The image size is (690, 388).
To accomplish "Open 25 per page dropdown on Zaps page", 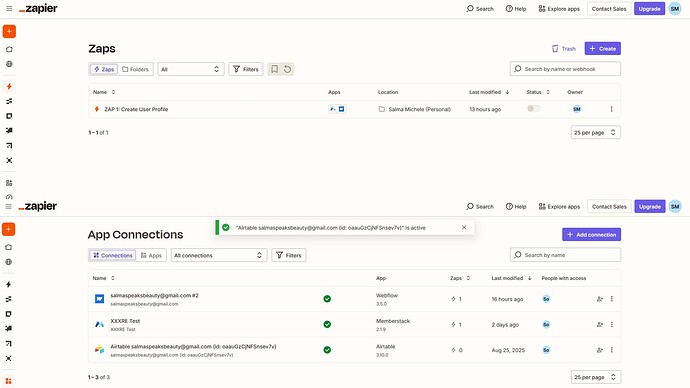I will point(595,132).
